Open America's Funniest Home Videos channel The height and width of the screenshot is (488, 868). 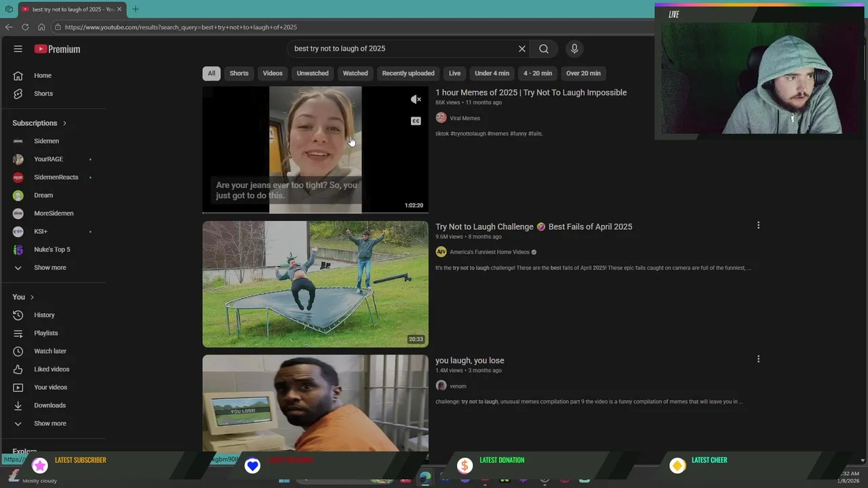click(490, 252)
